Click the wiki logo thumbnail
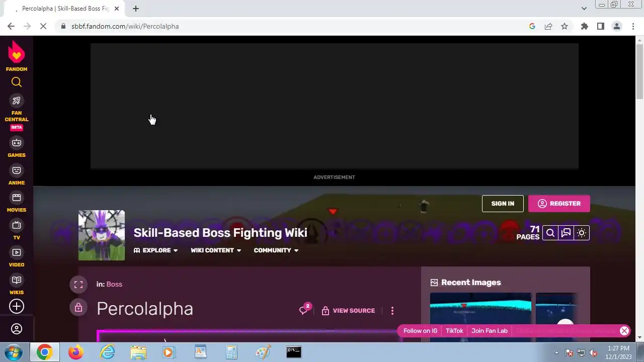 102,235
